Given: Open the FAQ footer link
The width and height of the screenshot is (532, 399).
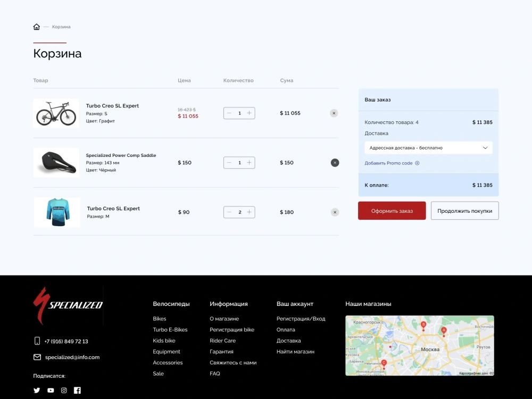Looking at the screenshot, I should 215,373.
